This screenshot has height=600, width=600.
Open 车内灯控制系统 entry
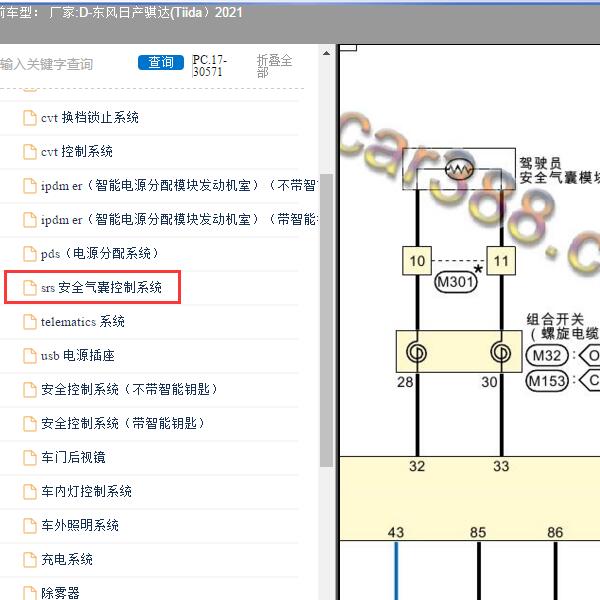[x=86, y=491]
